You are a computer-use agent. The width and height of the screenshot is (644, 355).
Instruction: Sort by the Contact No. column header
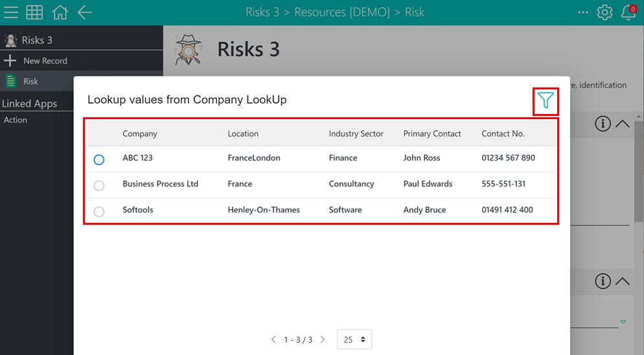click(503, 133)
